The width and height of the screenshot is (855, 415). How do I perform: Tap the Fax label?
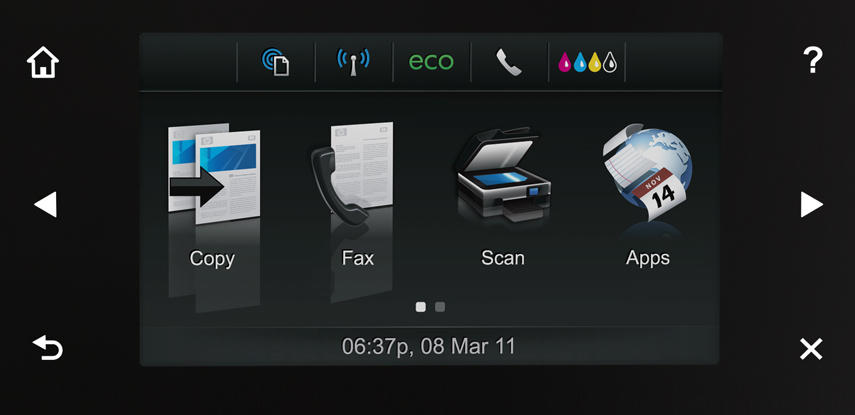358,258
